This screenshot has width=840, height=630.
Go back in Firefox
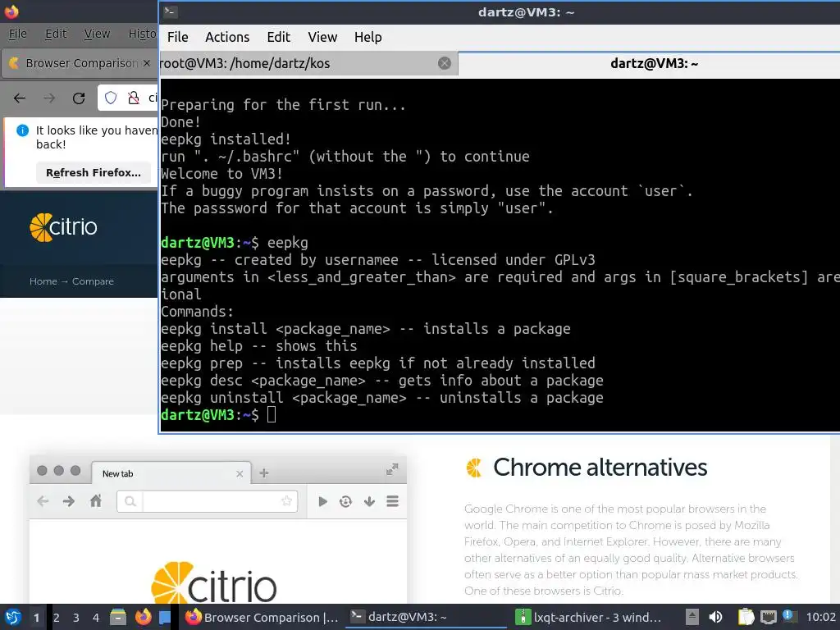tap(20, 98)
